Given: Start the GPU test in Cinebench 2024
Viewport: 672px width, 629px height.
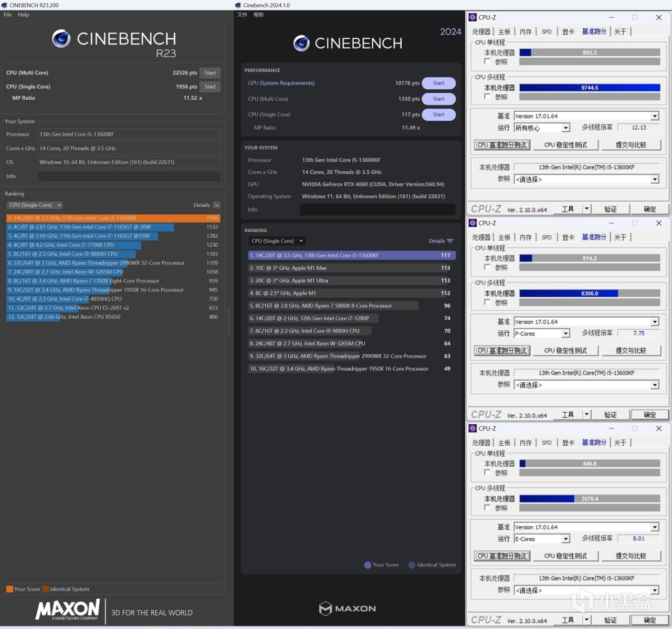Looking at the screenshot, I should click(x=439, y=83).
